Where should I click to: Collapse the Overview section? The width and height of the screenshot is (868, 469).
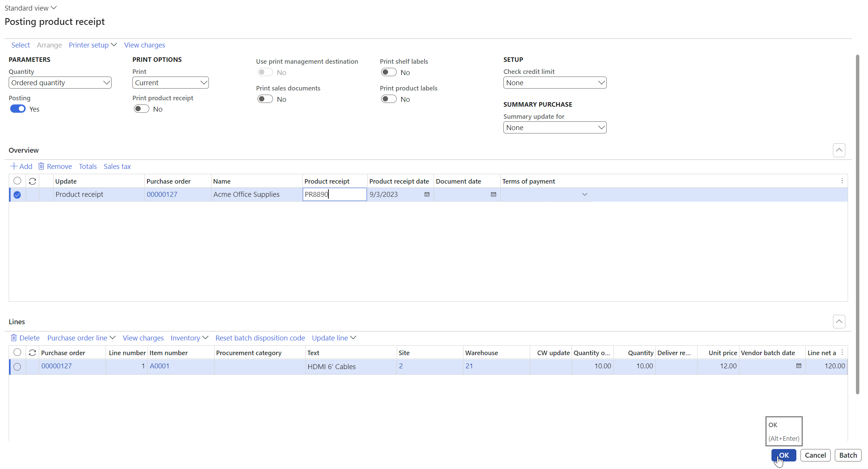(839, 150)
